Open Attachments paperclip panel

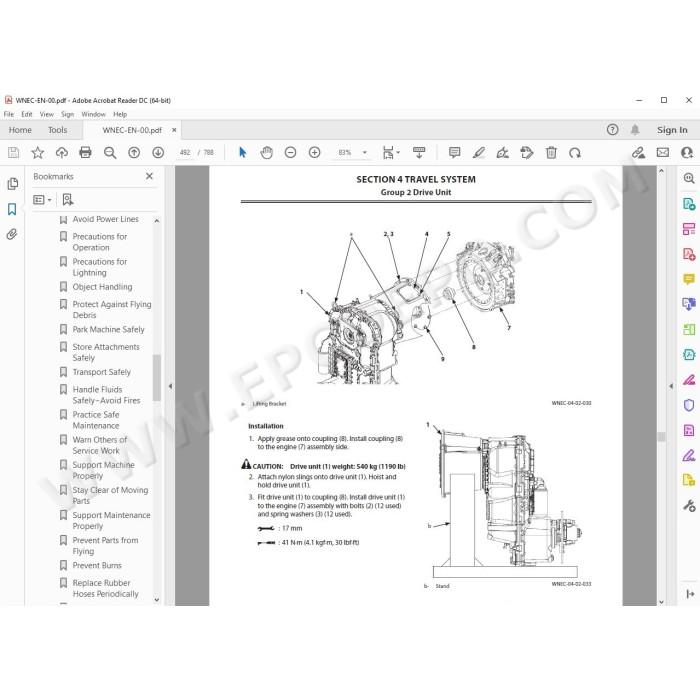pos(12,234)
